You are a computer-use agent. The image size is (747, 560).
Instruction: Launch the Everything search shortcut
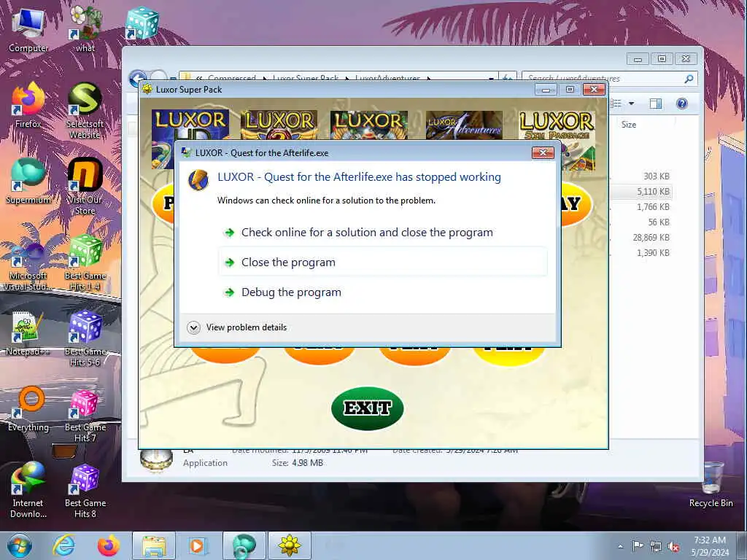[x=28, y=408]
